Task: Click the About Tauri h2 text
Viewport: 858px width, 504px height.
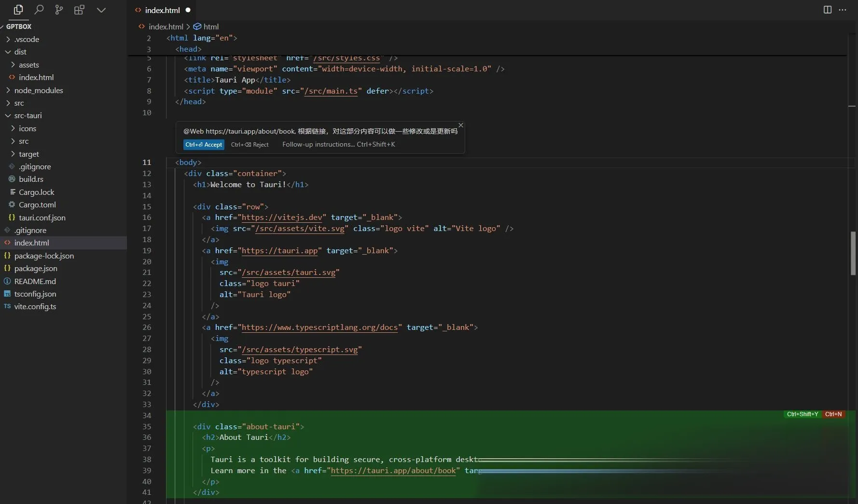Action: click(244, 437)
